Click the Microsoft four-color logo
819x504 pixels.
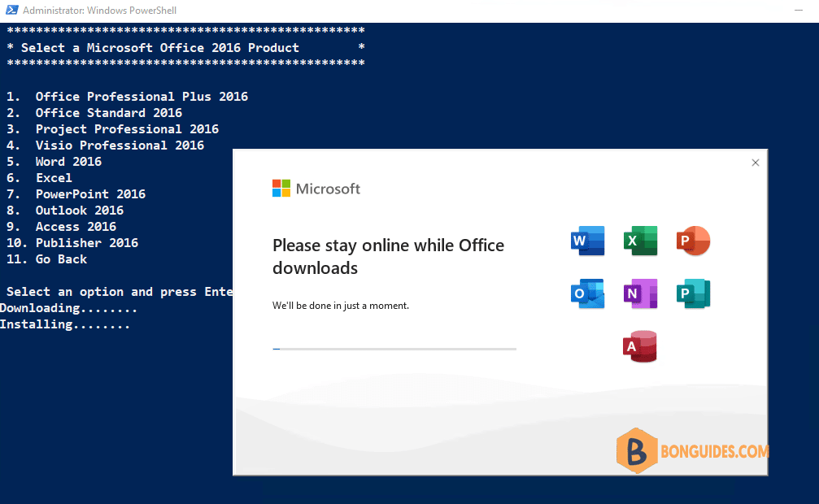281,188
